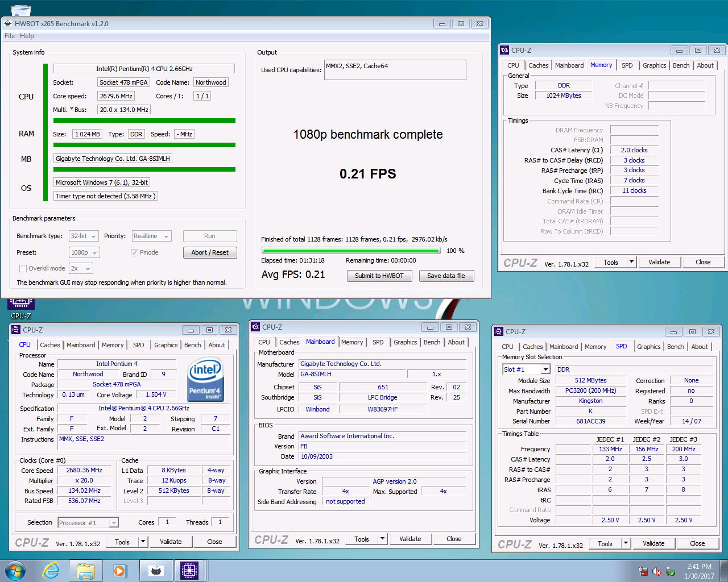Switch to CPU-Z taskbar button
The image size is (728, 582).
click(x=189, y=570)
